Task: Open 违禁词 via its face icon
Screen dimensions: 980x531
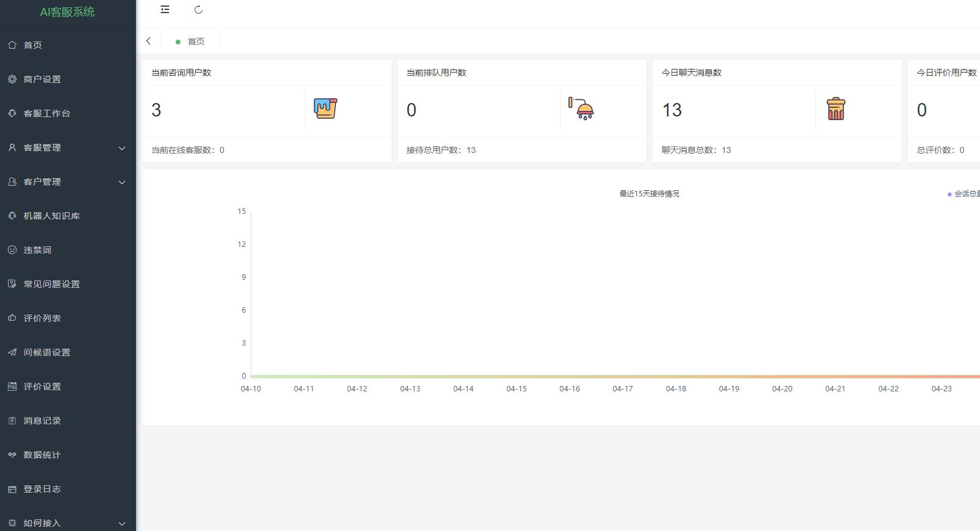Action: [x=12, y=250]
